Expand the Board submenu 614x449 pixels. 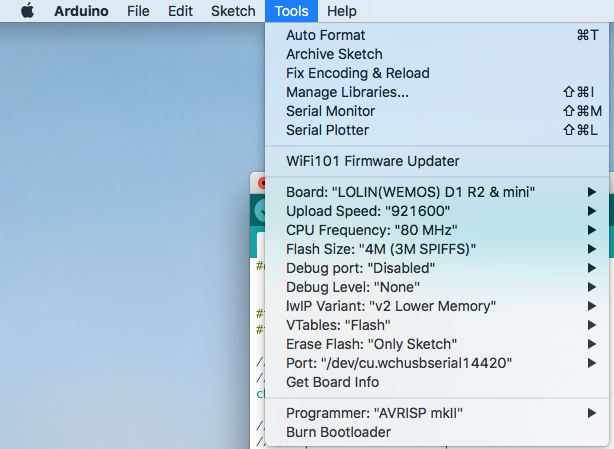point(410,192)
